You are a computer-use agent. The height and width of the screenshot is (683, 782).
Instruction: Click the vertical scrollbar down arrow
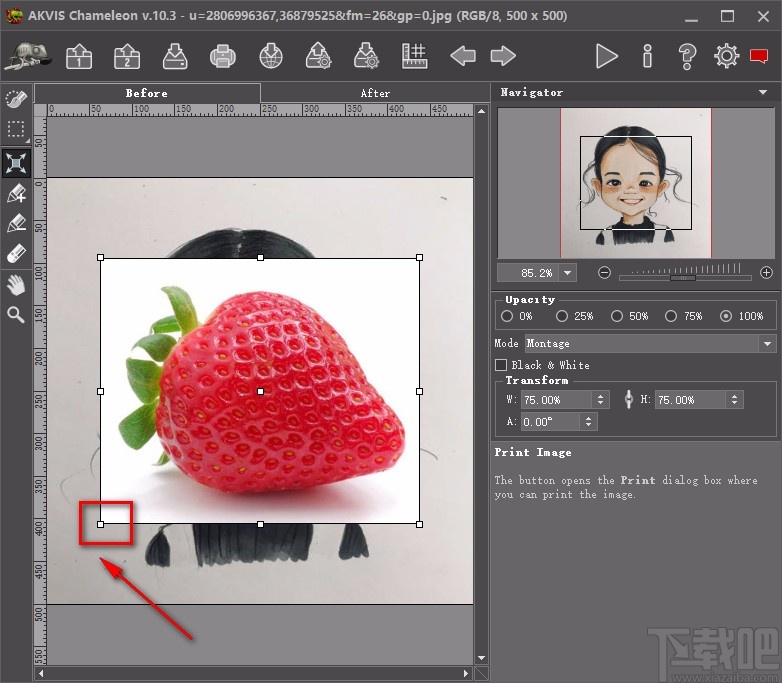coord(481,658)
